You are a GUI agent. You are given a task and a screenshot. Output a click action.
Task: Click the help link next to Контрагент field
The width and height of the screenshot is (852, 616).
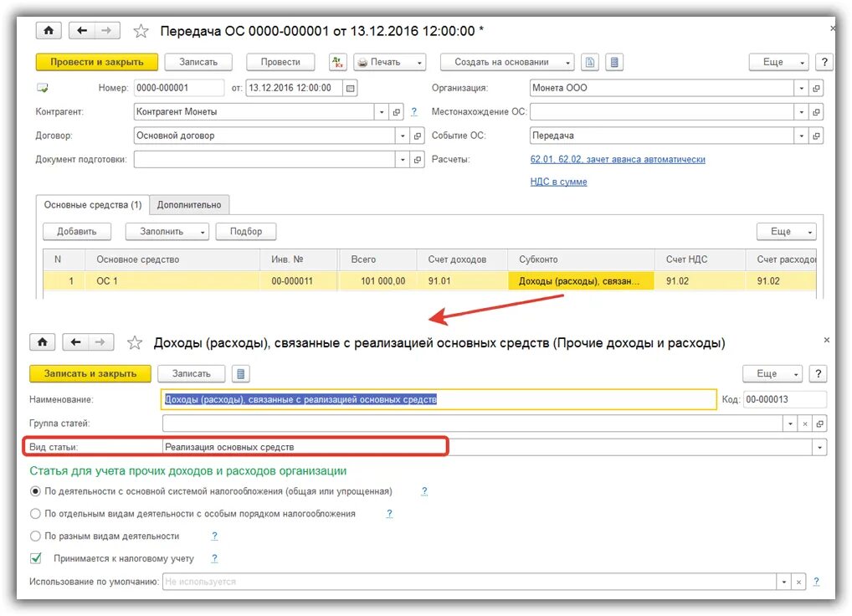tap(414, 111)
